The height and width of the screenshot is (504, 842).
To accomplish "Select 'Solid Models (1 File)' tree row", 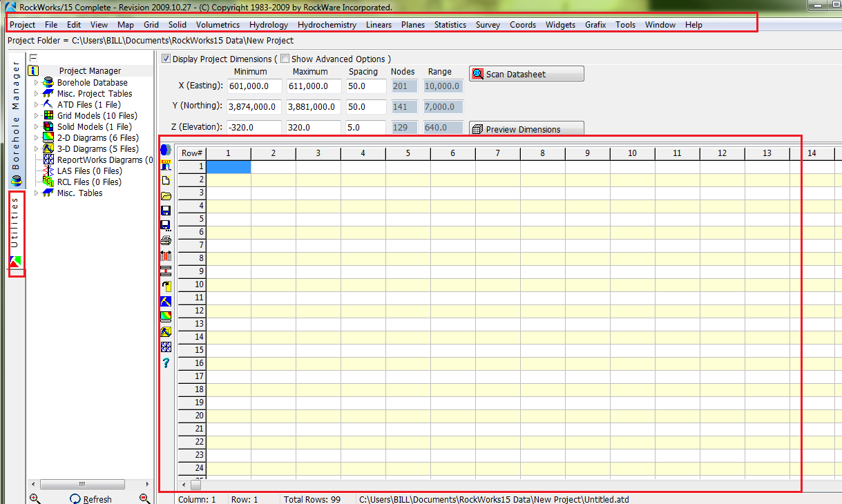I will 94,126.
